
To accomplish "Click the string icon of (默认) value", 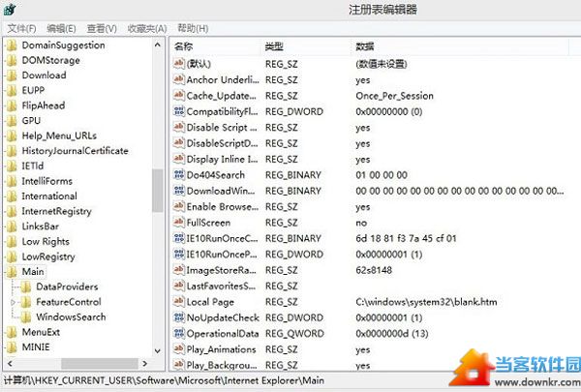I will click(179, 64).
